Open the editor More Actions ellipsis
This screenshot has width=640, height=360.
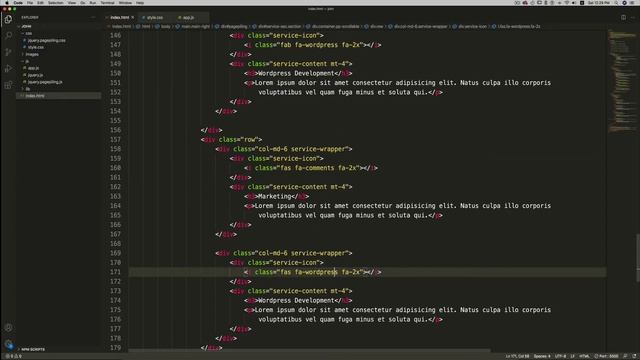633,17
